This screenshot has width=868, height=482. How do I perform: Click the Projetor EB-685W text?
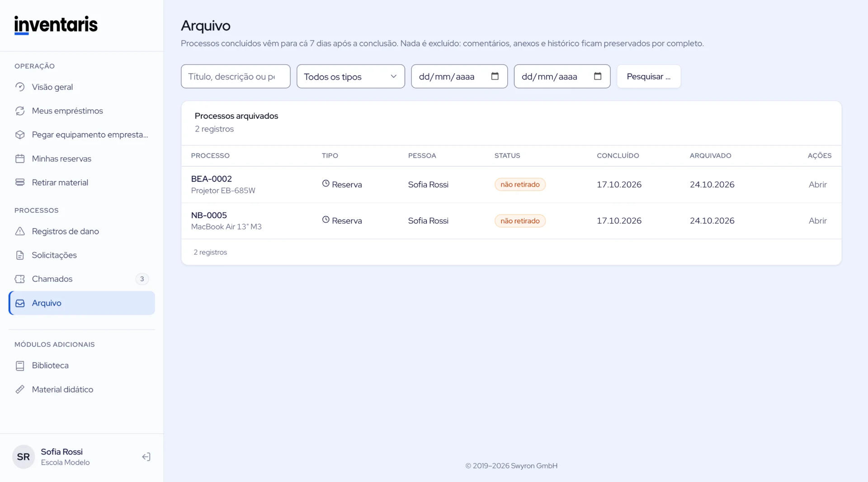(223, 191)
